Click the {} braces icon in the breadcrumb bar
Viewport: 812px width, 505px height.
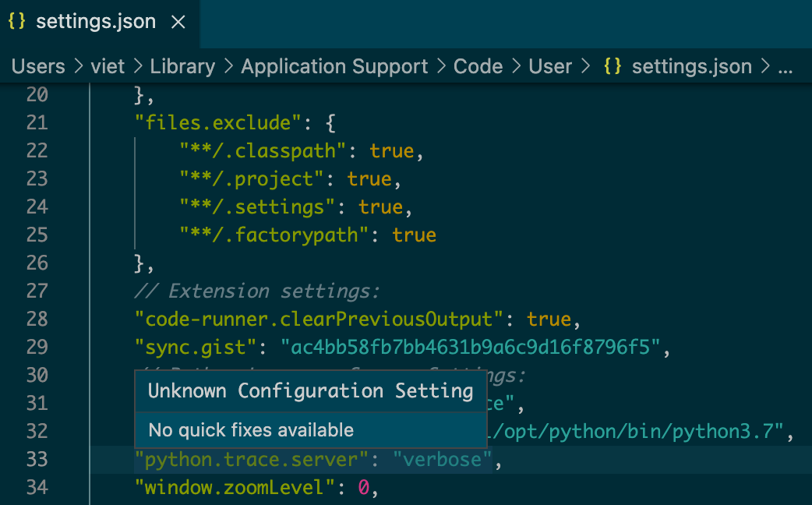point(613,66)
